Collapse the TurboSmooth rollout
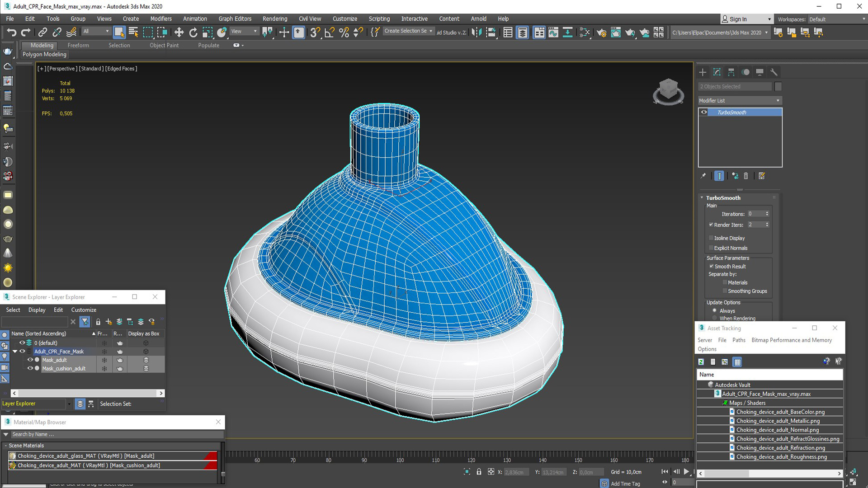 (x=702, y=198)
